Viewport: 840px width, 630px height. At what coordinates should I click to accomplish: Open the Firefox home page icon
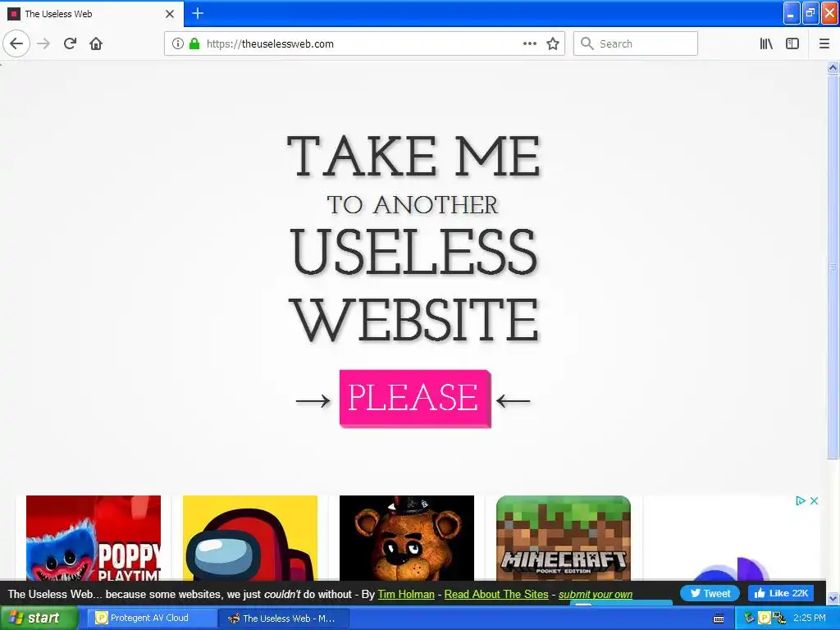(x=96, y=43)
